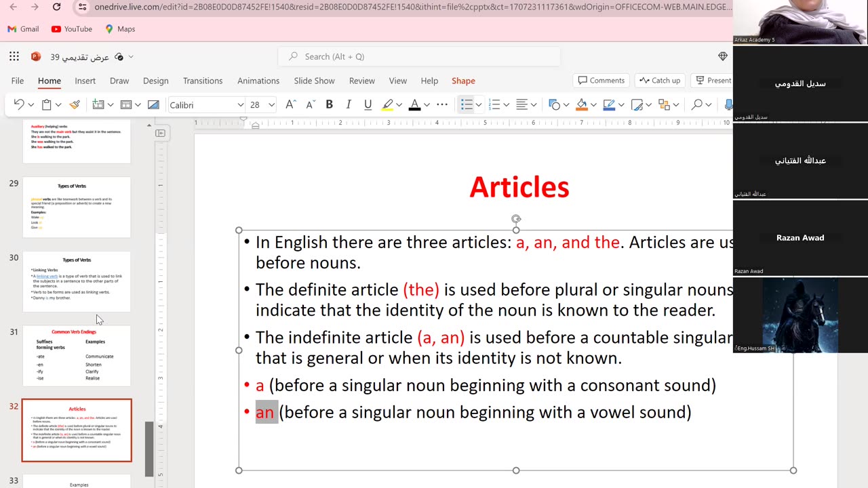Click the Increase Font Size icon
Screen dimensions: 868x488
tap(290, 105)
